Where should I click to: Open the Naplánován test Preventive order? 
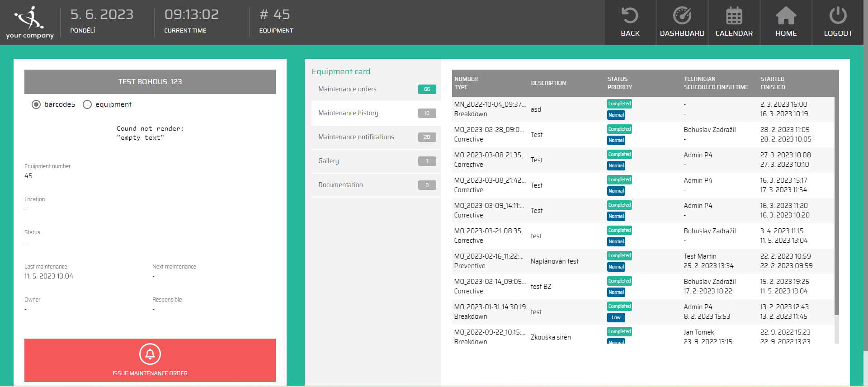tap(554, 261)
